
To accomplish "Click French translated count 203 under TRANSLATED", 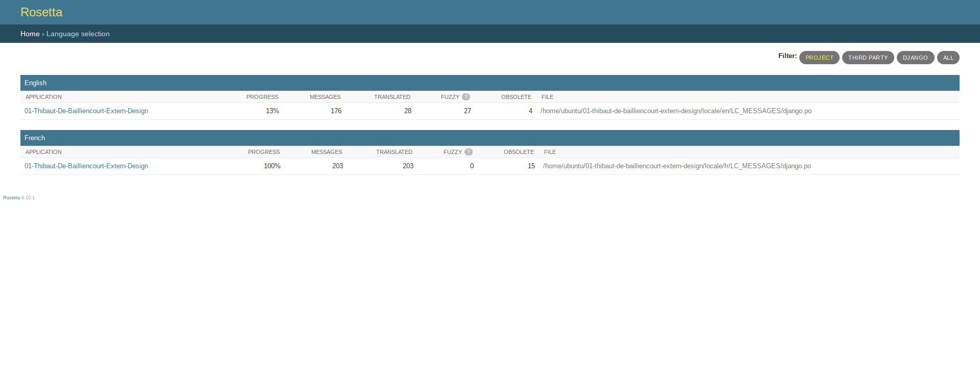I will click(x=408, y=166).
